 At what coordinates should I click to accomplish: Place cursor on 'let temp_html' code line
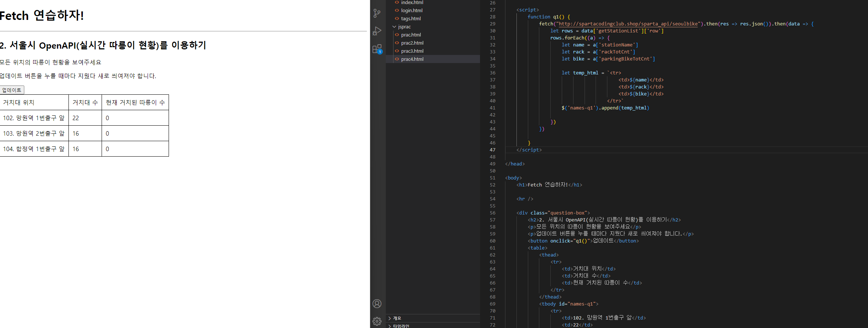click(x=592, y=73)
